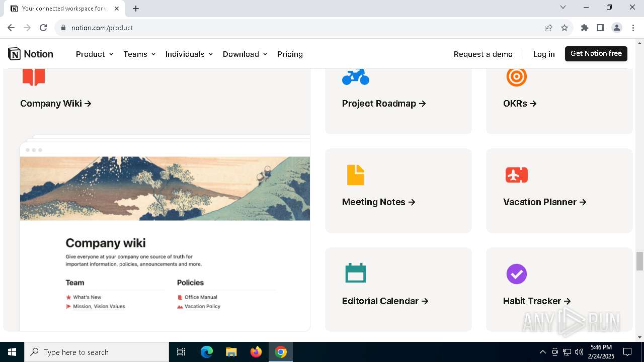Screen dimensions: 644x362
Task: Click the red book Company Wiki icon
Action: click(34, 77)
